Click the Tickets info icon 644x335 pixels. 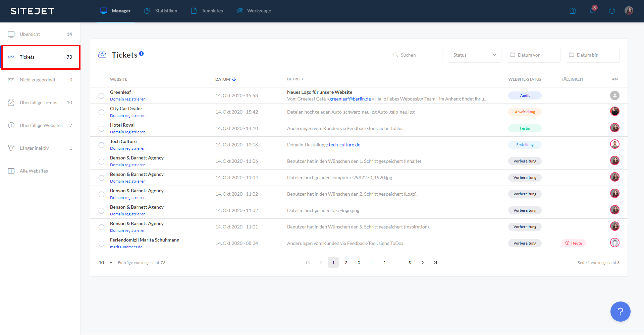coord(142,53)
